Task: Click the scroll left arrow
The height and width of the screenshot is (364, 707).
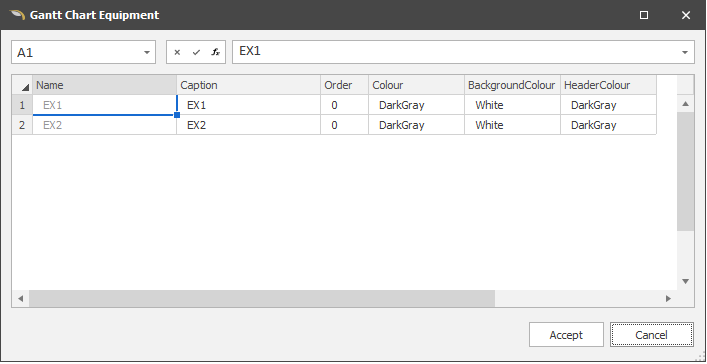Action: (x=20, y=299)
